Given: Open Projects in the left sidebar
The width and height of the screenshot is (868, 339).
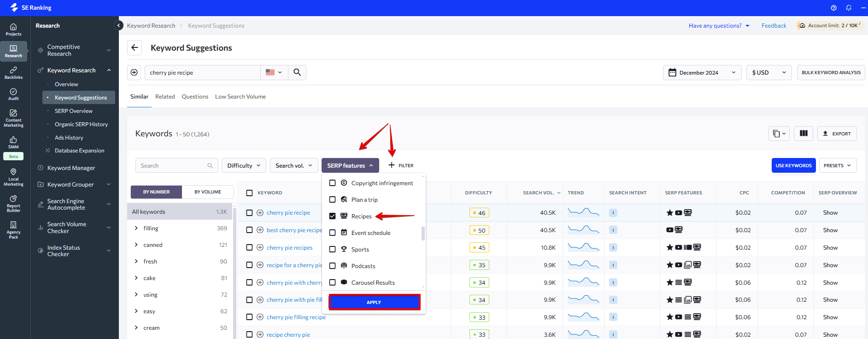Looking at the screenshot, I should (x=13, y=29).
